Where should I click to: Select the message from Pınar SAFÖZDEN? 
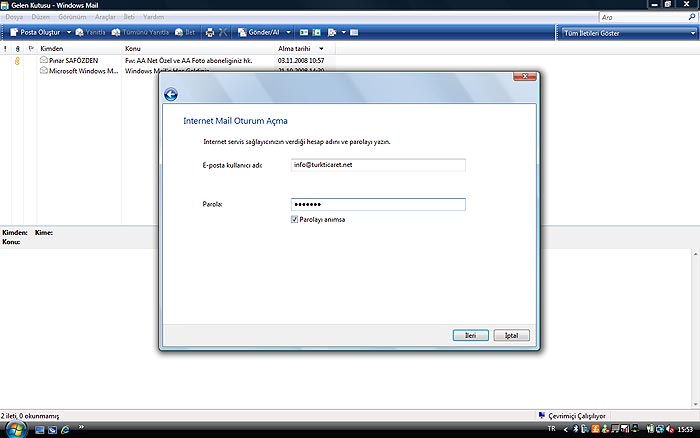pos(167,60)
